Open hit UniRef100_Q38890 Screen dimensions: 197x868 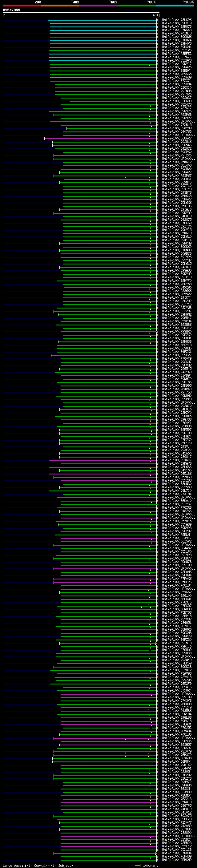[x=177, y=833]
